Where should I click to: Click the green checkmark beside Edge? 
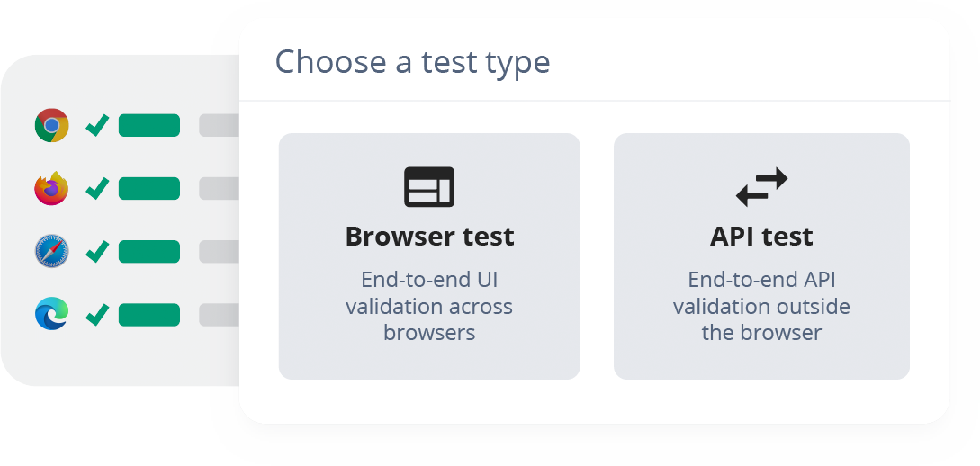97,314
